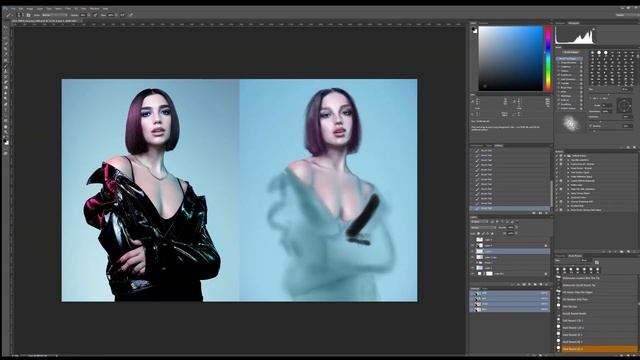Click the pressure for size icon
The height and width of the screenshot is (360, 640).
(x=131, y=15)
